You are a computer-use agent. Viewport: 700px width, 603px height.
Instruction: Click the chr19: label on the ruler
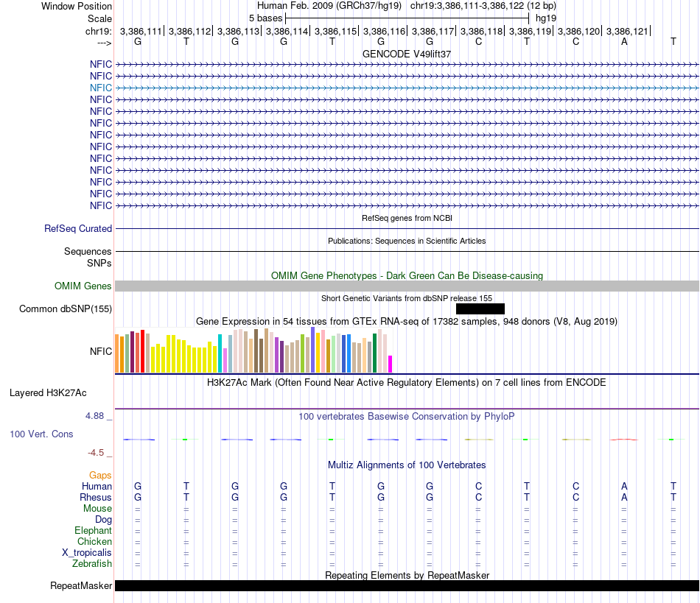(x=99, y=31)
